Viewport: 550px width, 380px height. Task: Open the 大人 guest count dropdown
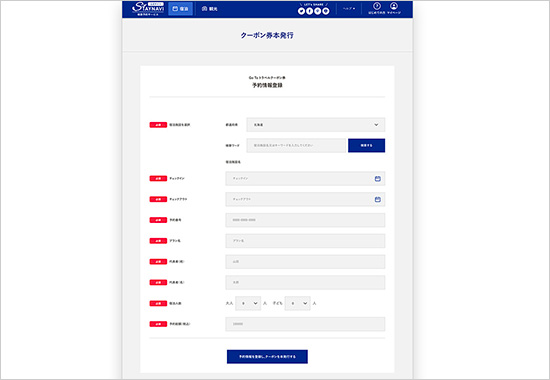pos(248,303)
